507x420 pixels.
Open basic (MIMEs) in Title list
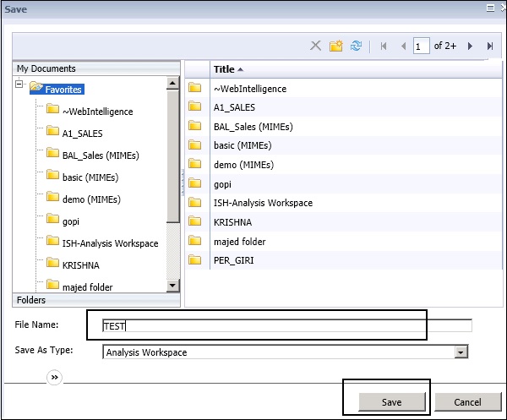point(243,145)
